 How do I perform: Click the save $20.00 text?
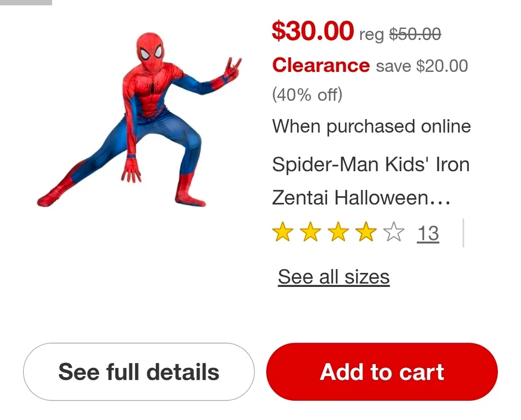pyautogui.click(x=421, y=66)
